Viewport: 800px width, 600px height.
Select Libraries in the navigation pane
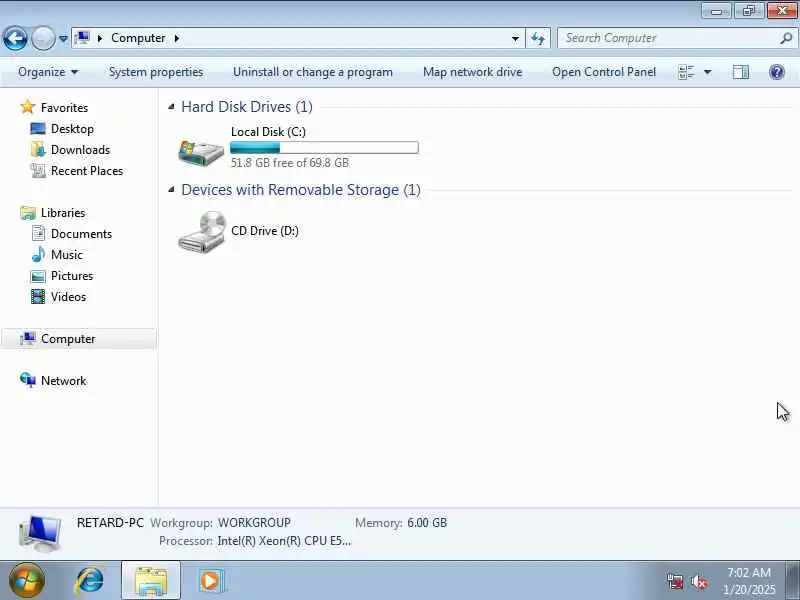click(x=63, y=213)
